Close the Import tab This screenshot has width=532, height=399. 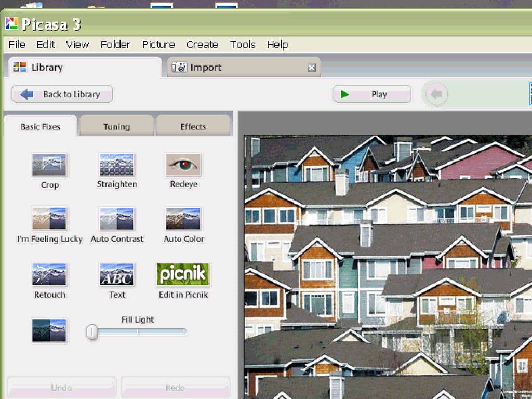point(312,68)
